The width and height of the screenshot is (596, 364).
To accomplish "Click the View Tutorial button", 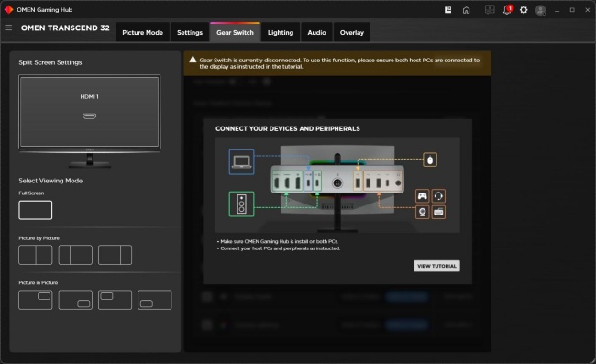I will (x=436, y=266).
